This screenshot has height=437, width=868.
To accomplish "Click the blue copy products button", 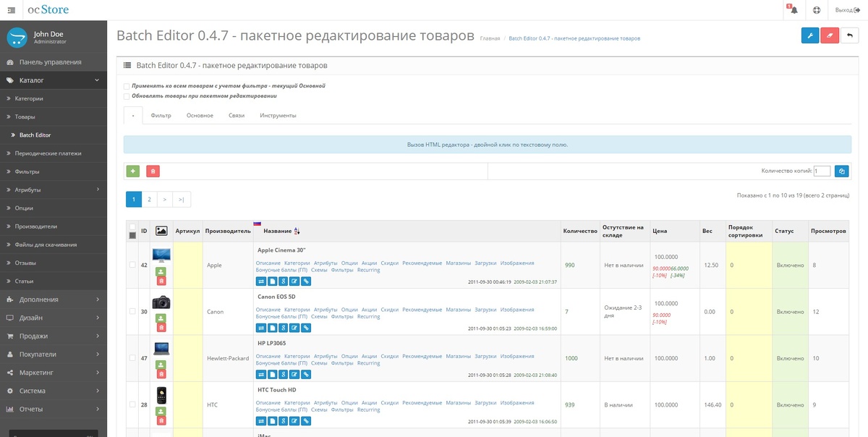I will click(x=841, y=171).
